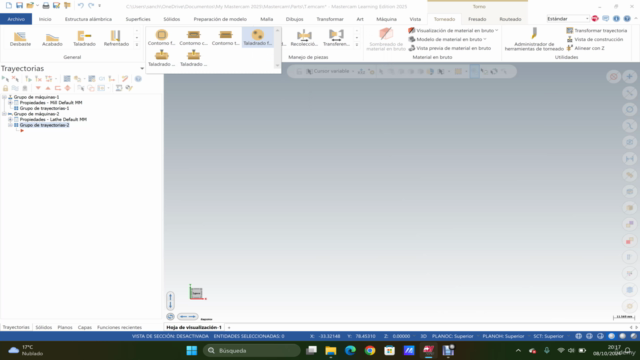Image resolution: width=640 pixels, height=360 pixels.
Task: Toggle 3D mode in status bar
Action: (x=423, y=336)
